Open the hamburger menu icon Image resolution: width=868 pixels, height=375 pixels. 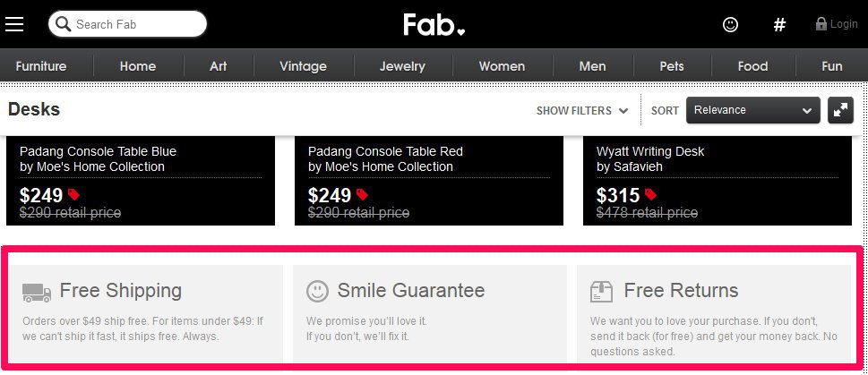pyautogui.click(x=14, y=24)
